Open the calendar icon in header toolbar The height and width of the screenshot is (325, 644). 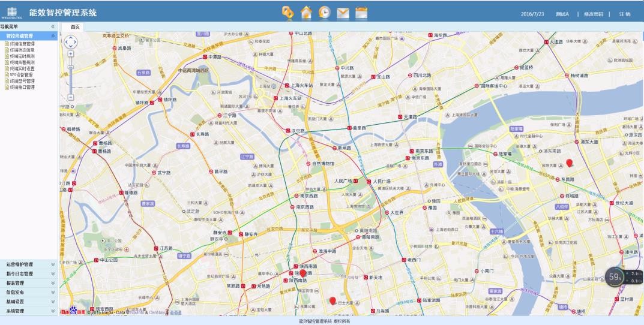(361, 13)
